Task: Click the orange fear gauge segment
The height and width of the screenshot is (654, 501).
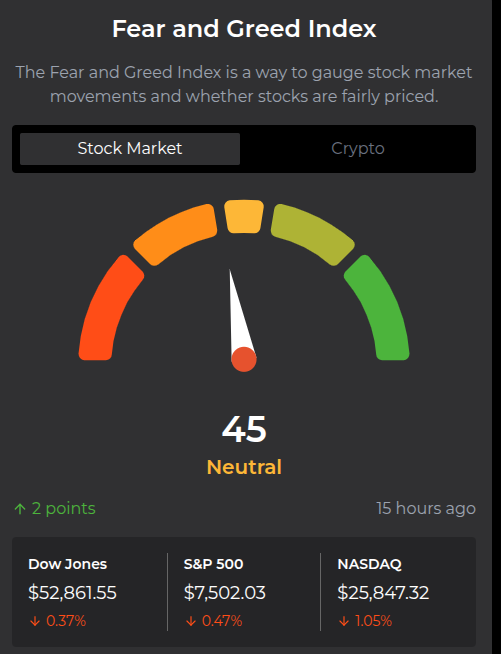Action: click(x=176, y=234)
